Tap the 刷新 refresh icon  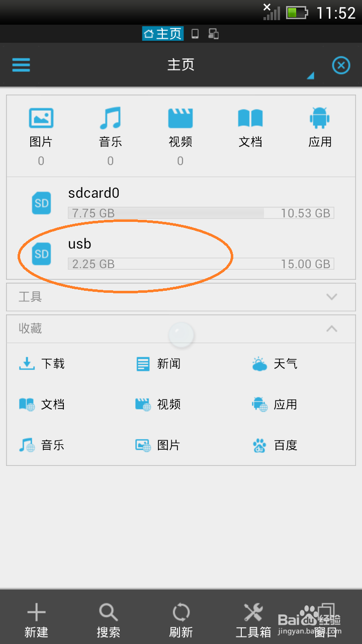coord(181,619)
